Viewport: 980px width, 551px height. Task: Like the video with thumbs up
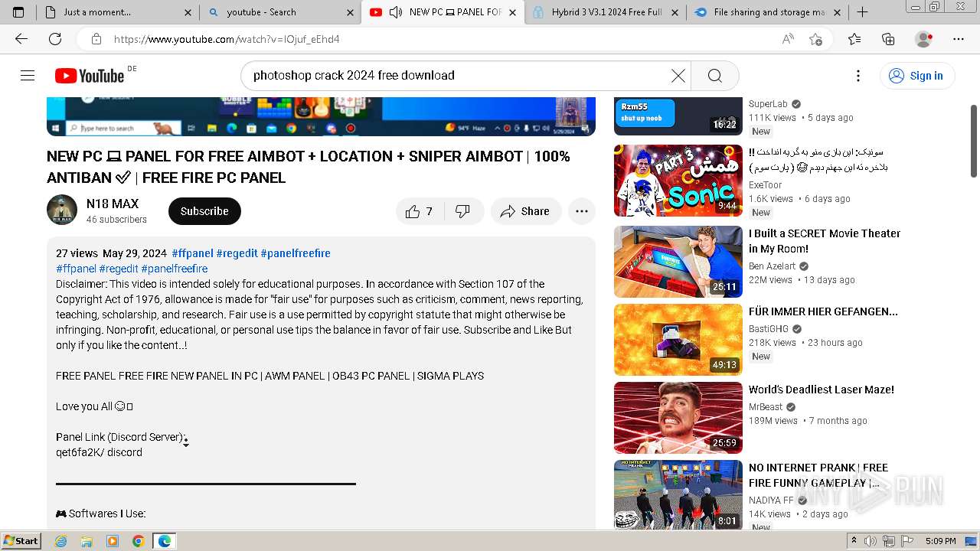(x=420, y=211)
